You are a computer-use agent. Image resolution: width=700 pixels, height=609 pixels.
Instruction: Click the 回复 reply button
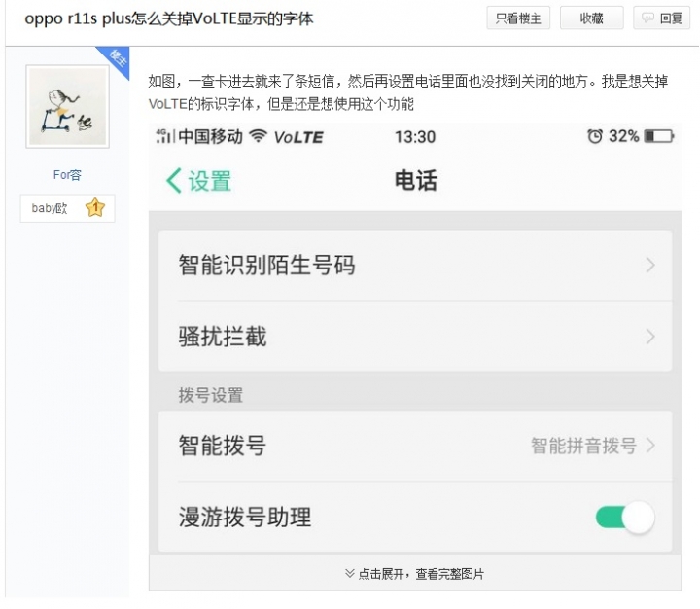(x=662, y=18)
